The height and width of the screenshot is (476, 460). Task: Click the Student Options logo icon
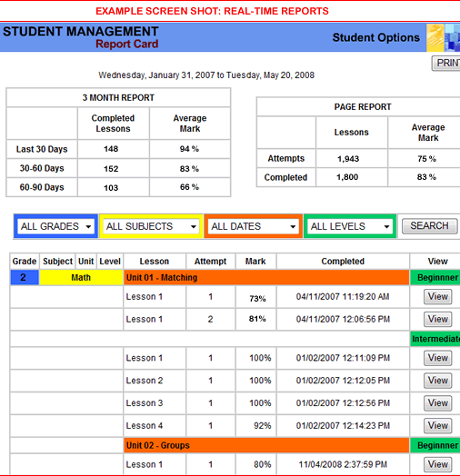click(443, 37)
